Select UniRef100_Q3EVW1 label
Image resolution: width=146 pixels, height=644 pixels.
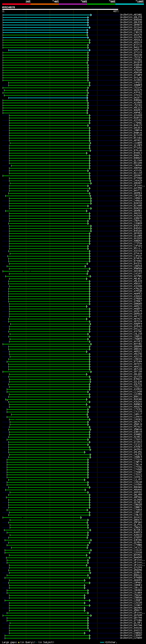tap(131, 540)
